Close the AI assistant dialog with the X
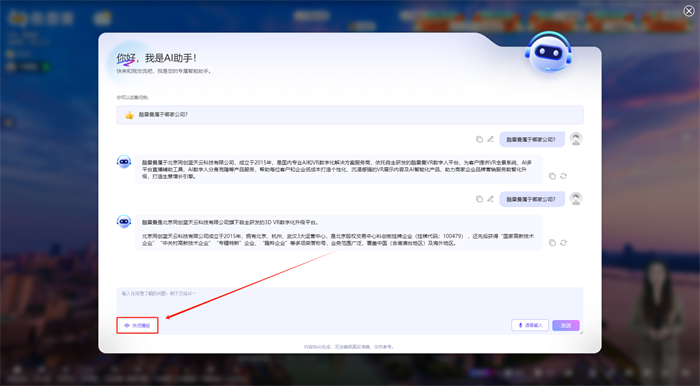 689,11
